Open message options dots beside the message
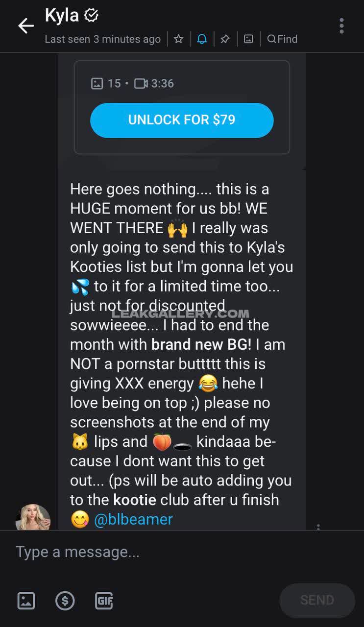 point(318,527)
